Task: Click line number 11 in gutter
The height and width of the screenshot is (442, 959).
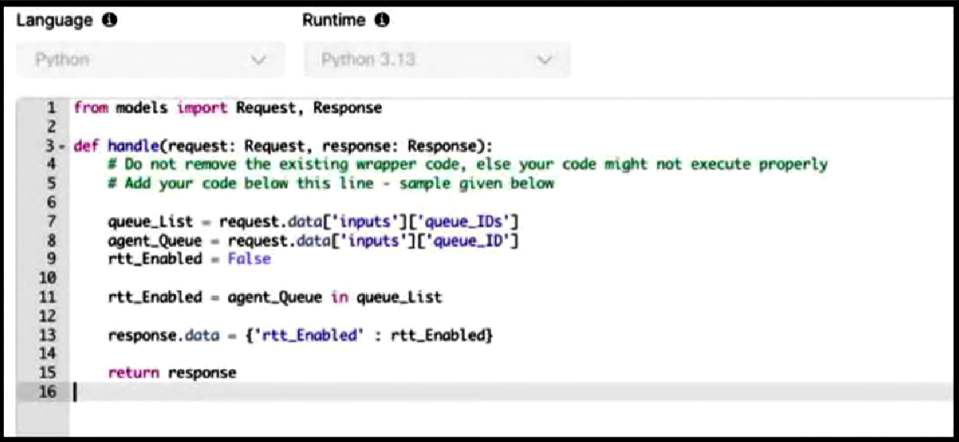Action: coord(48,297)
